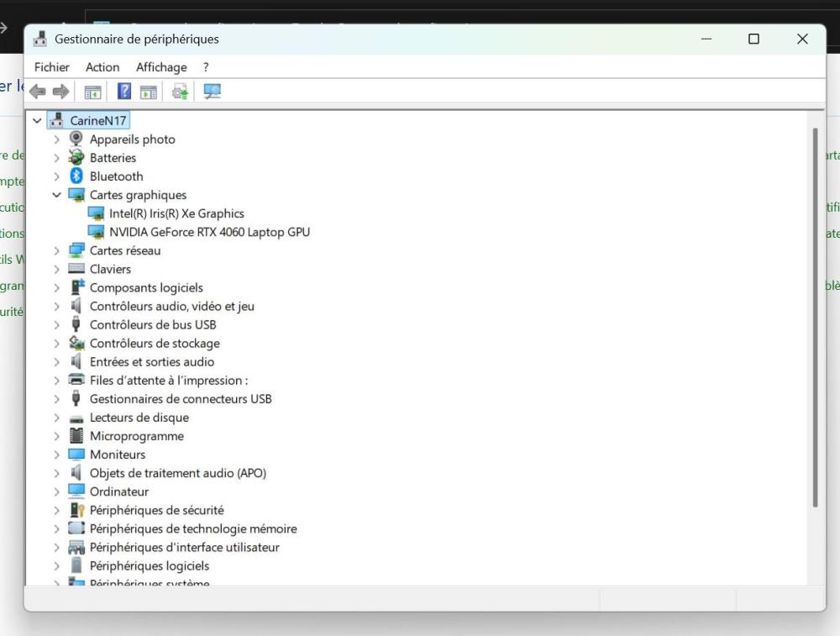Expand the Périphériques logiciels category

(57, 565)
